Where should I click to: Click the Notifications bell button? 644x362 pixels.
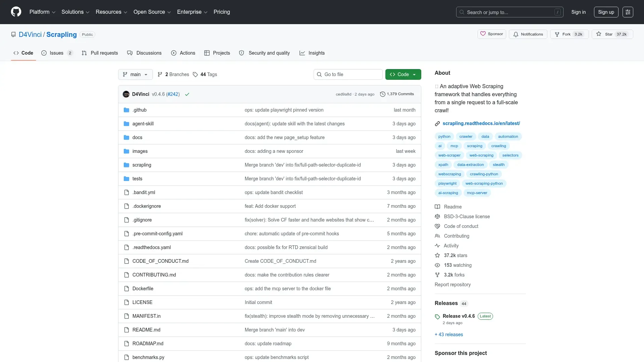[528, 34]
